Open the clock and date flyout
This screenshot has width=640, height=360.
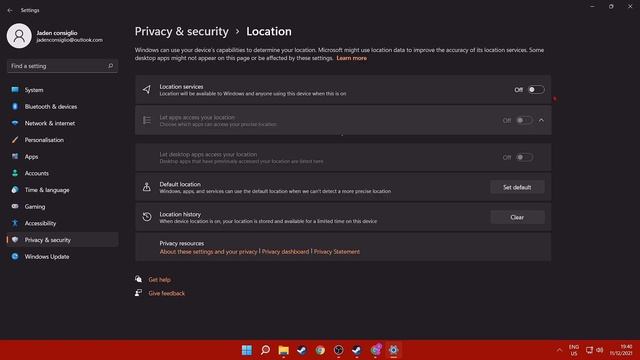pos(621,350)
